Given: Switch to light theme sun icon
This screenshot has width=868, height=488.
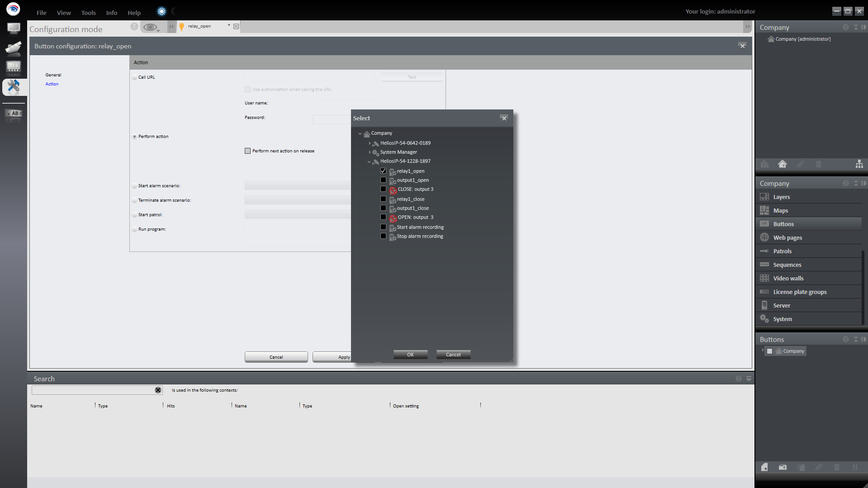Looking at the screenshot, I should (x=161, y=12).
